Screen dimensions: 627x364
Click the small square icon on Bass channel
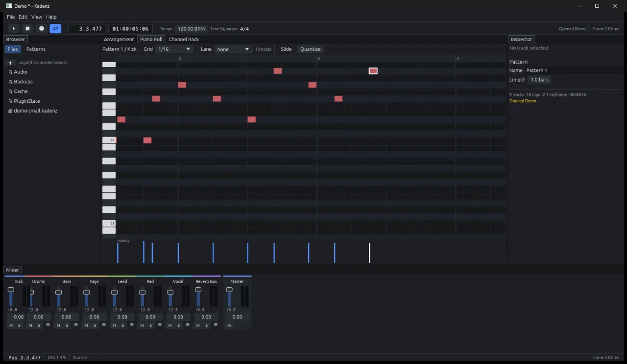[x=76, y=324]
